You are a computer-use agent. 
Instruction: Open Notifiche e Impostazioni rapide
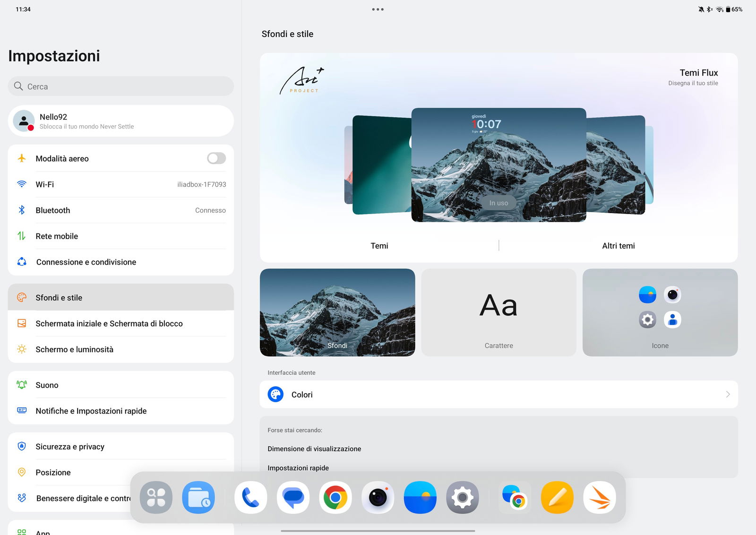coord(121,411)
